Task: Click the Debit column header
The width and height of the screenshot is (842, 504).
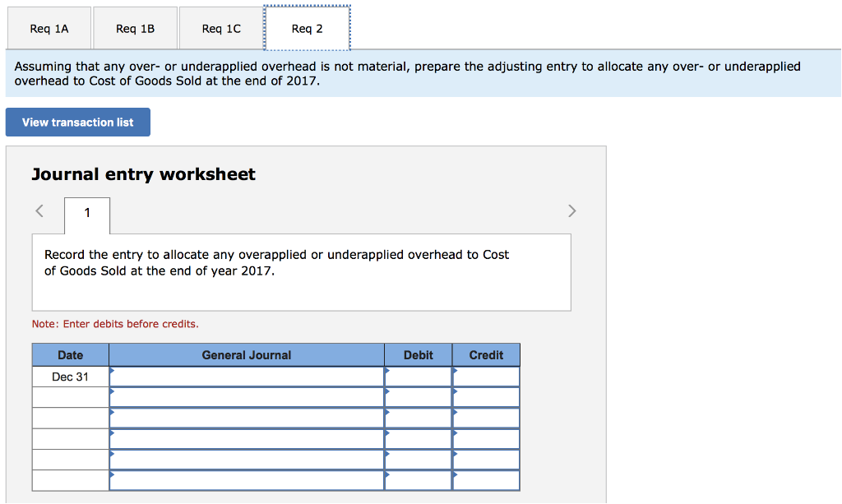Action: pos(418,355)
